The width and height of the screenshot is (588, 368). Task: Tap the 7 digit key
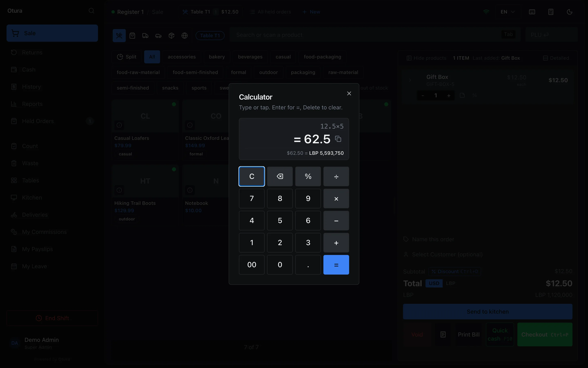pos(252,199)
